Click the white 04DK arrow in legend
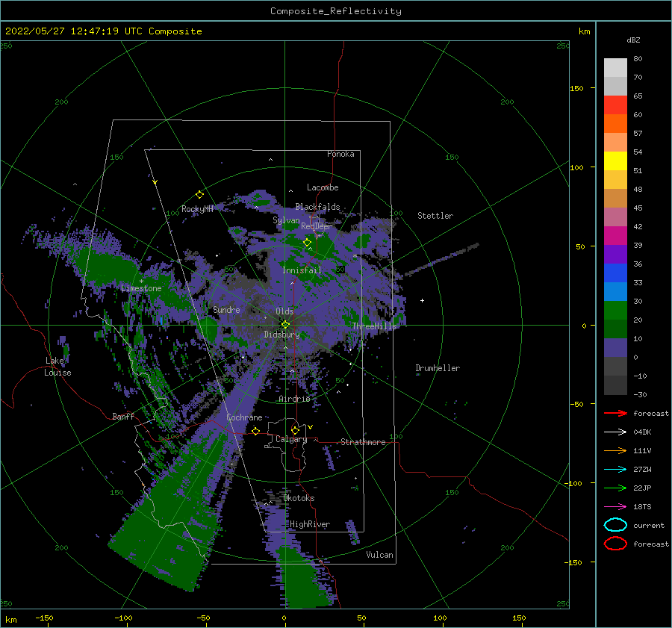Screen dimensions: 672x628 pyautogui.click(x=615, y=432)
